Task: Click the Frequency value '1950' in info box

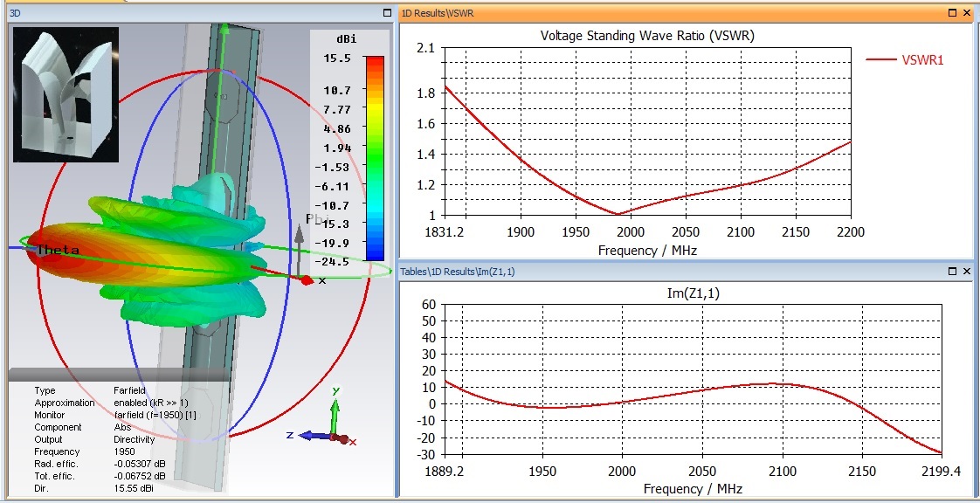Action: [x=124, y=451]
